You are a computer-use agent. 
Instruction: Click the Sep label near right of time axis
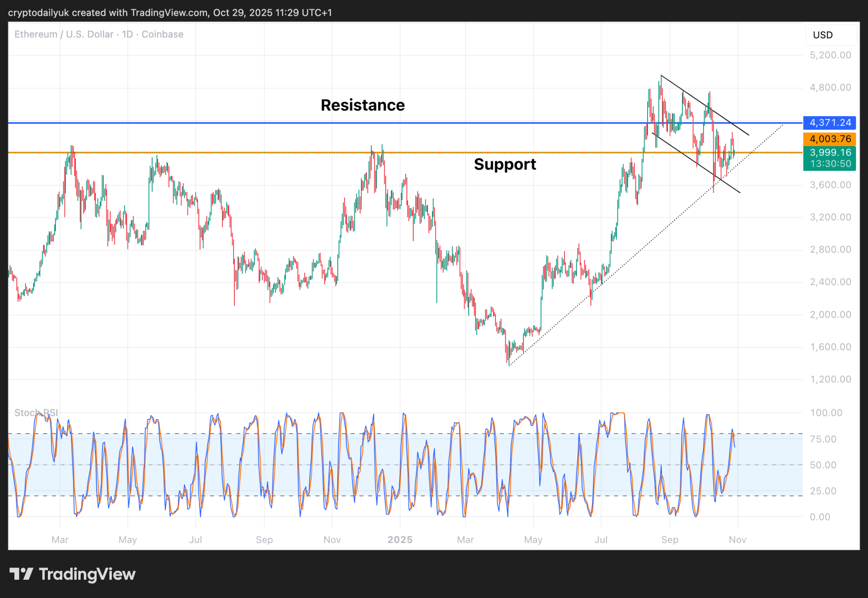click(670, 540)
